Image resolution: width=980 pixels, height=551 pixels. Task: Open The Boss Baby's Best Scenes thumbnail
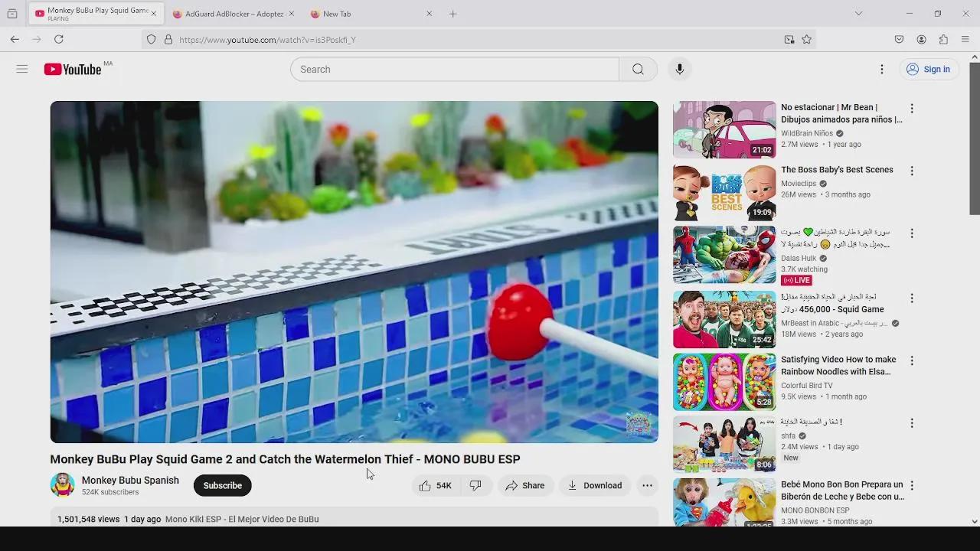click(724, 192)
